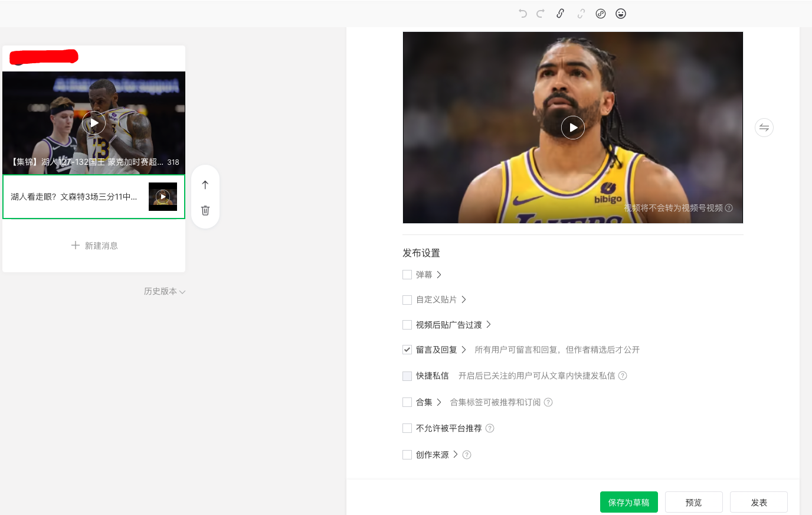Click 视频将不会转为视频号视频 notice text
This screenshot has width=812, height=515.
(x=673, y=208)
